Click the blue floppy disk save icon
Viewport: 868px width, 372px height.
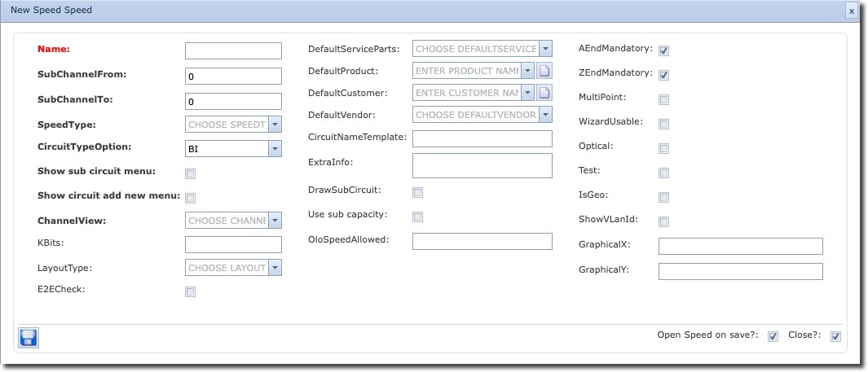[28, 337]
